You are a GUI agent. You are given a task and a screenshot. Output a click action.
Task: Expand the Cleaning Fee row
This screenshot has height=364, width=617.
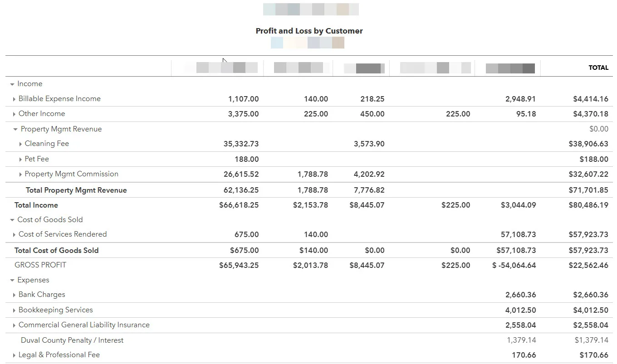tap(20, 144)
